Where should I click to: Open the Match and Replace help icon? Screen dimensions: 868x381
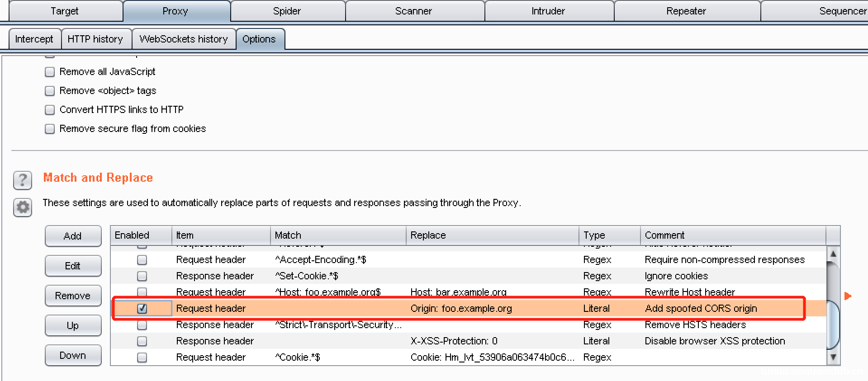23,180
